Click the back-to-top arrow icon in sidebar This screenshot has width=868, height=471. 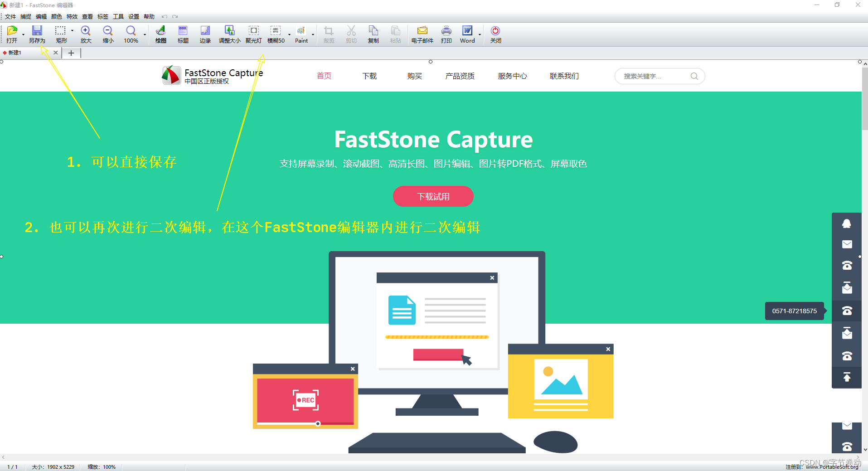(x=847, y=377)
